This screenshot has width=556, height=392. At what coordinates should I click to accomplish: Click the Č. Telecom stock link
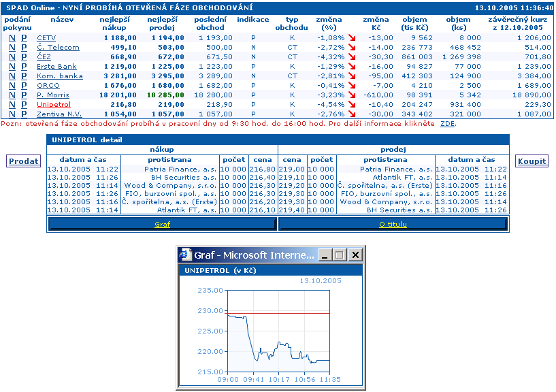(x=58, y=48)
